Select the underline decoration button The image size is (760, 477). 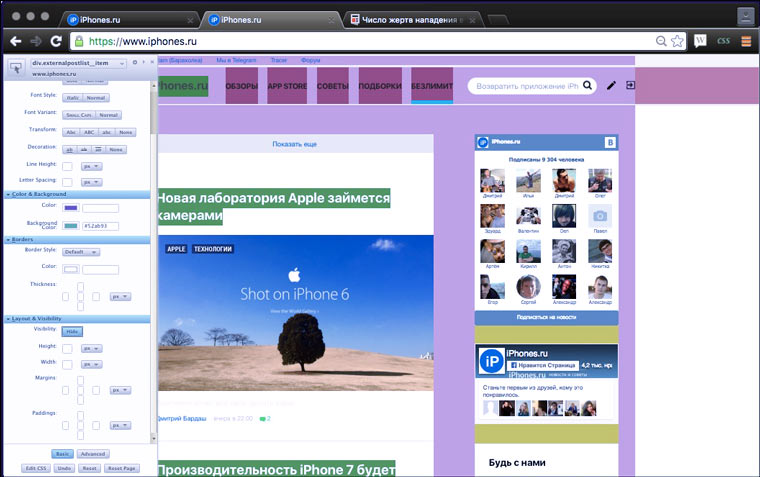click(x=70, y=149)
